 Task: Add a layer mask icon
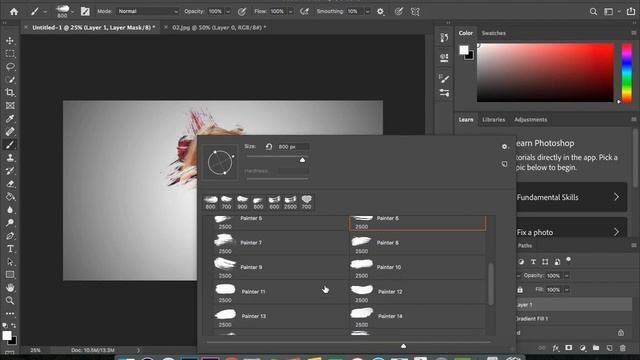click(569, 348)
